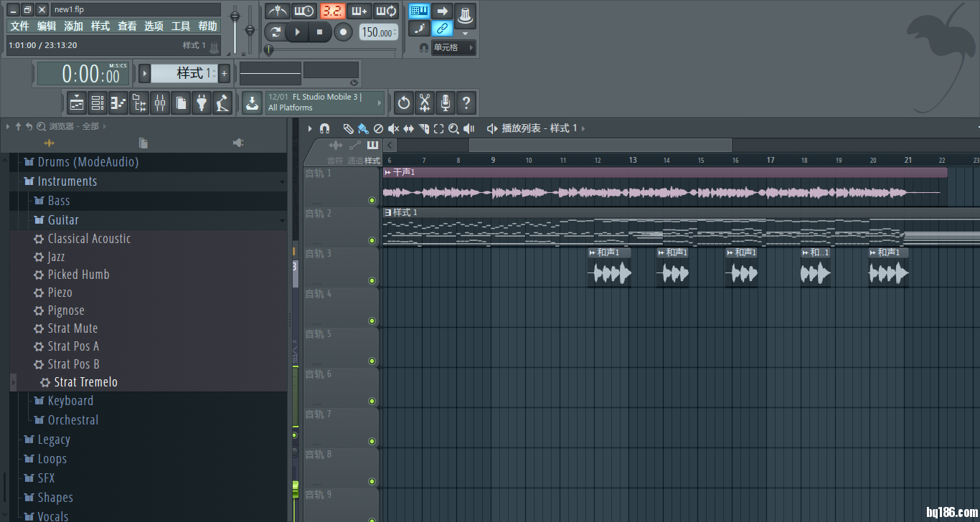Mute track 1 using its green dot
The width and height of the screenshot is (980, 522).
(372, 200)
